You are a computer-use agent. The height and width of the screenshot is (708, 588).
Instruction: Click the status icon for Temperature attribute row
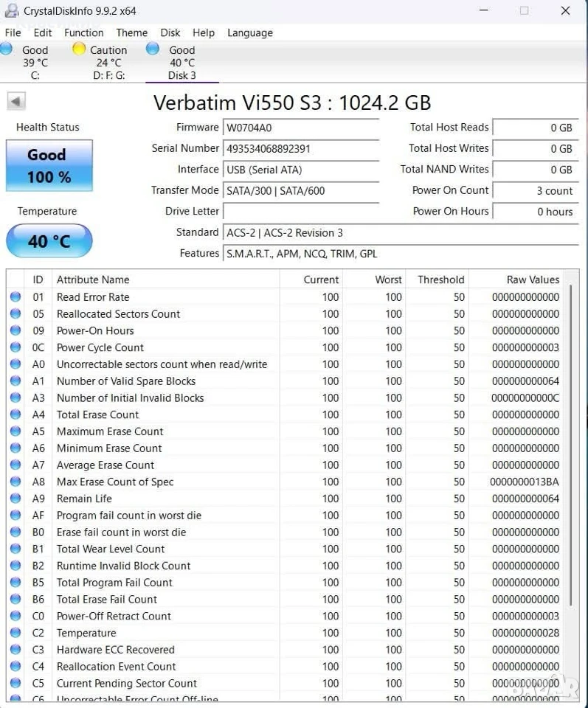[15, 632]
